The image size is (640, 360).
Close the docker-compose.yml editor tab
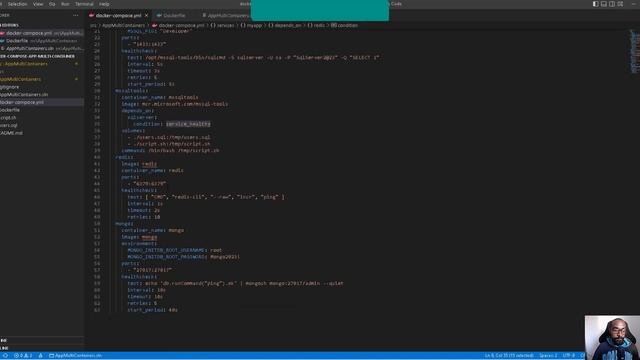147,16
